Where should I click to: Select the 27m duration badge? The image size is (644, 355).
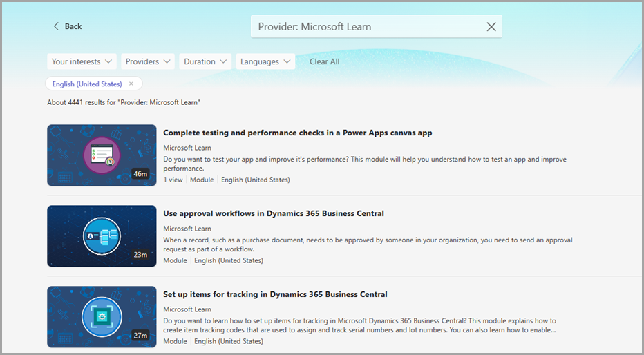pos(140,336)
